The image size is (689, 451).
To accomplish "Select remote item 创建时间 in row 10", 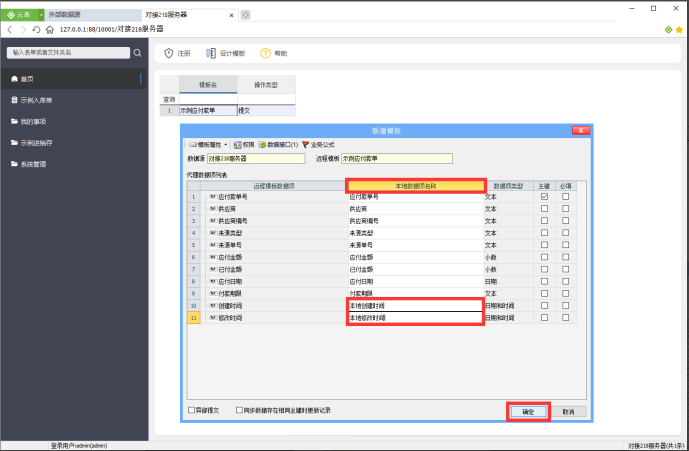I will (x=230, y=306).
